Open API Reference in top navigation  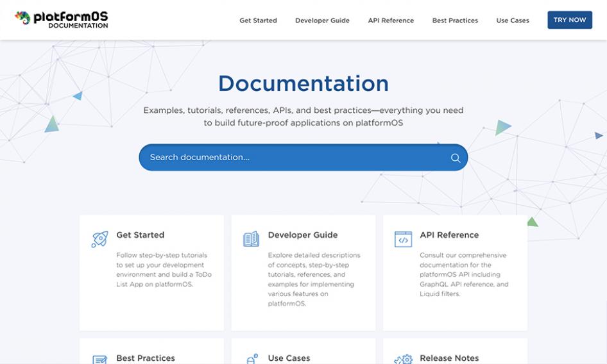(x=391, y=21)
